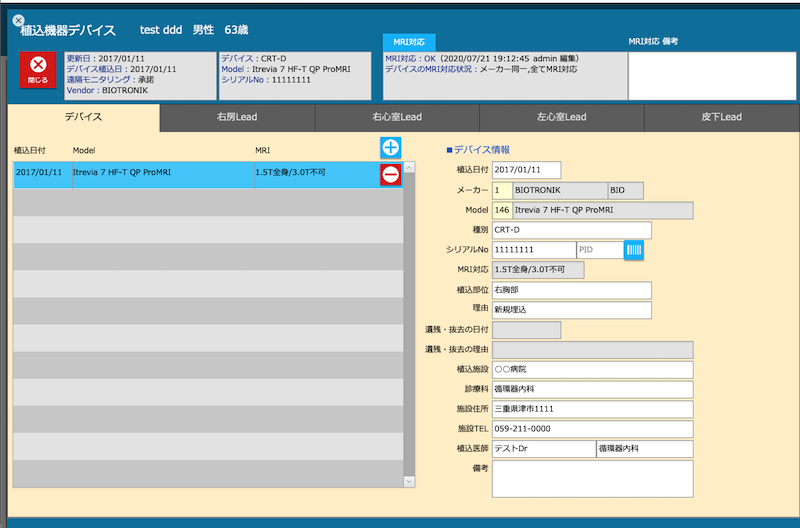Click the 施設TEL phone number field
This screenshot has height=528, width=800.
point(592,429)
